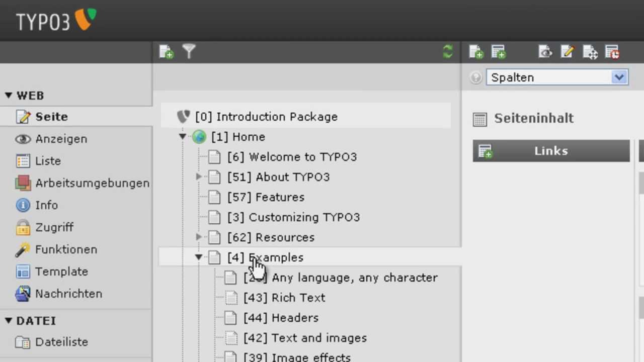Select [51] About TYPO3 page
The image size is (644, 362).
tap(278, 177)
